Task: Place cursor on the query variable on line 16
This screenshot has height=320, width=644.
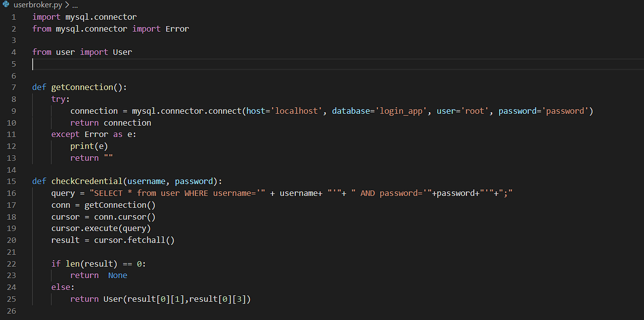Action: pos(63,193)
